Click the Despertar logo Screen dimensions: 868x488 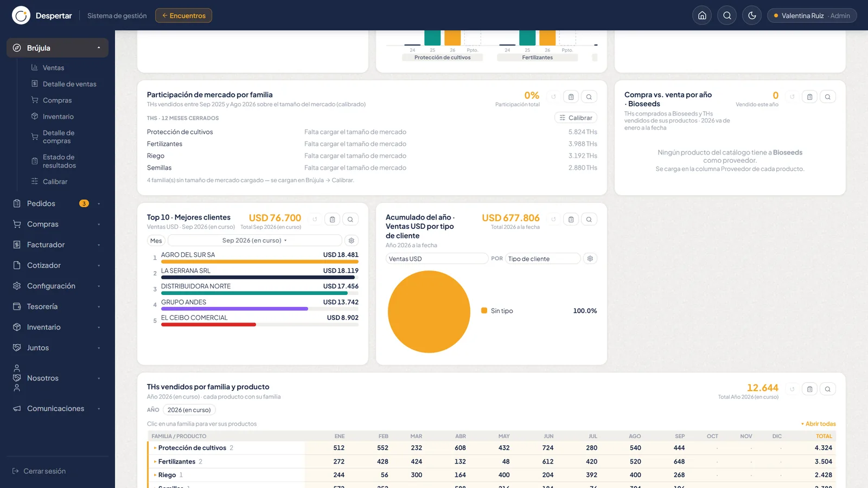[21, 16]
